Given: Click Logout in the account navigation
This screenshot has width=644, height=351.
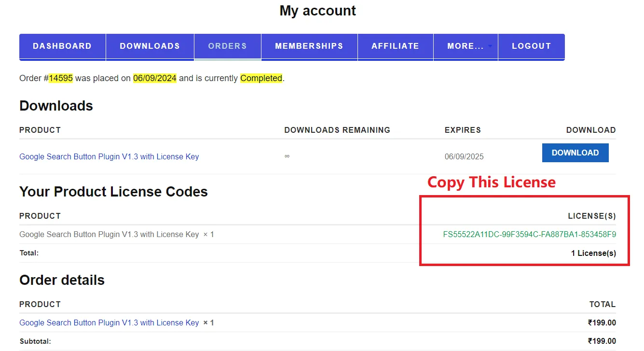Looking at the screenshot, I should (531, 46).
